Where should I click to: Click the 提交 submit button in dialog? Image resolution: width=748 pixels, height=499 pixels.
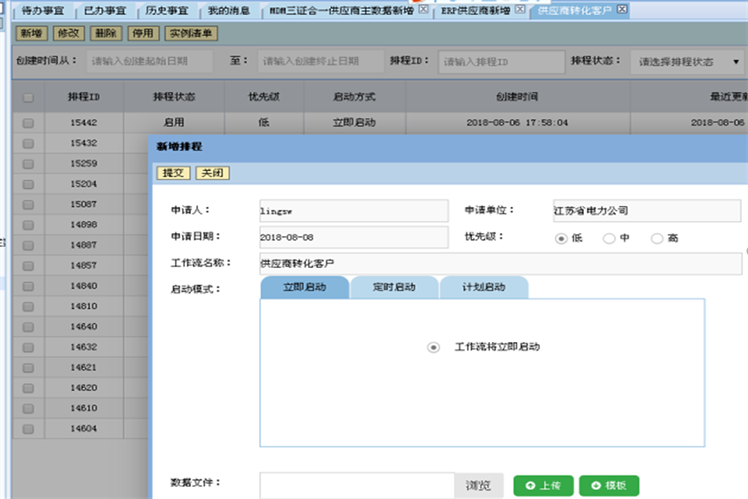pos(173,173)
